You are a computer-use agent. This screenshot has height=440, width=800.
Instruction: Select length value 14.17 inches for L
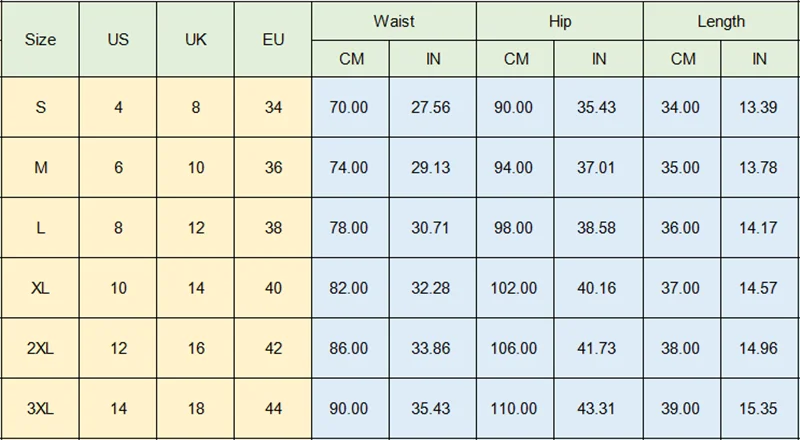[759, 228]
